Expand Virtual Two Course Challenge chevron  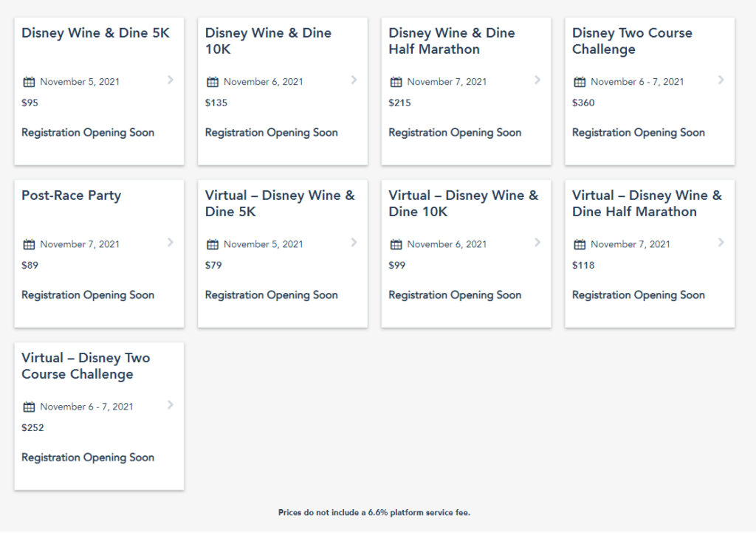(171, 404)
